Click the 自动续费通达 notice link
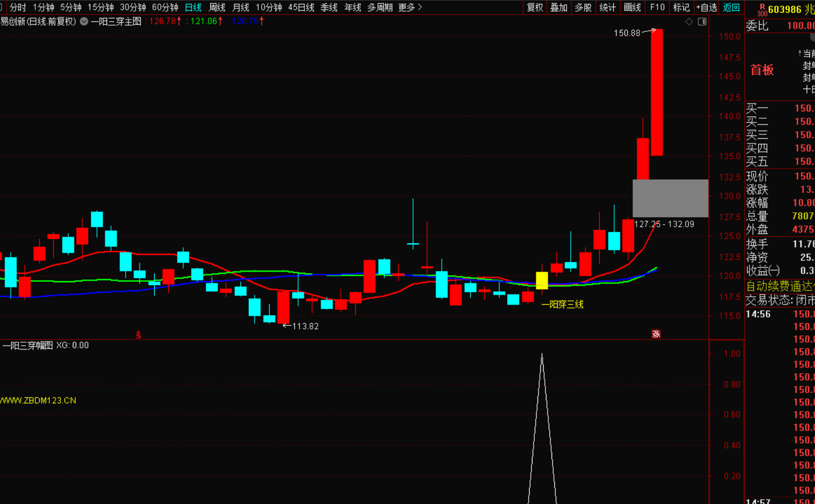This screenshot has height=504, width=815. pos(780,286)
